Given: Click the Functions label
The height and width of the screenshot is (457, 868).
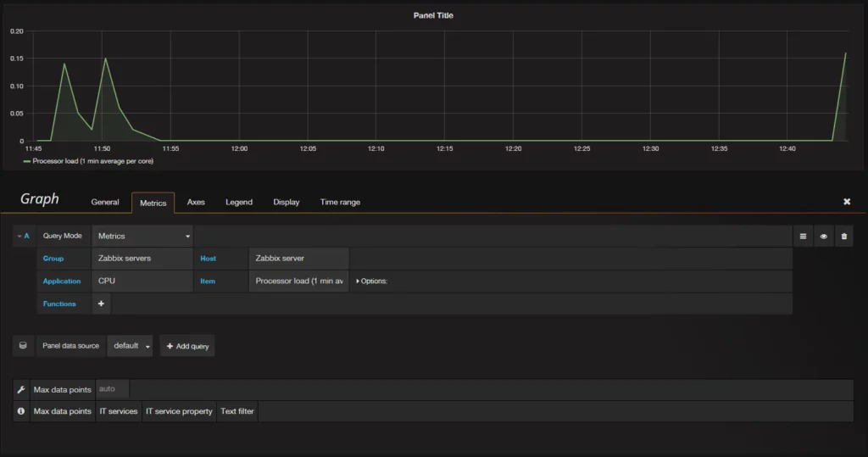Looking at the screenshot, I should pos(59,304).
